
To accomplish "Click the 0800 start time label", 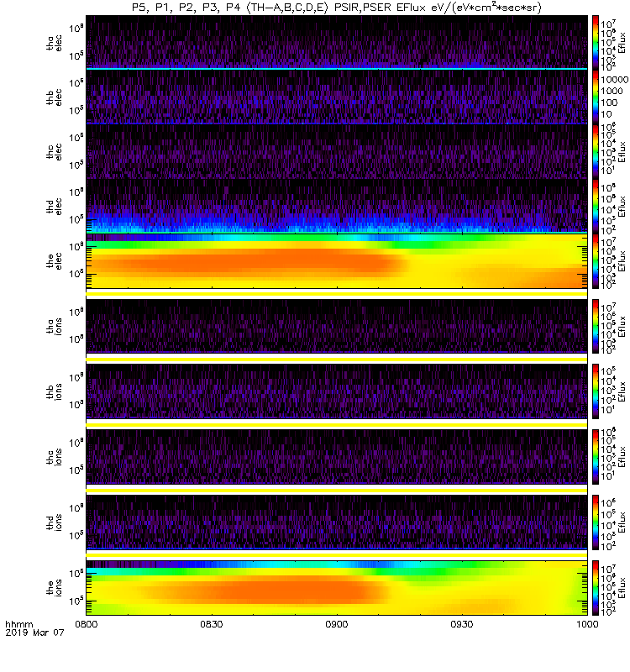I will (x=87, y=624).
